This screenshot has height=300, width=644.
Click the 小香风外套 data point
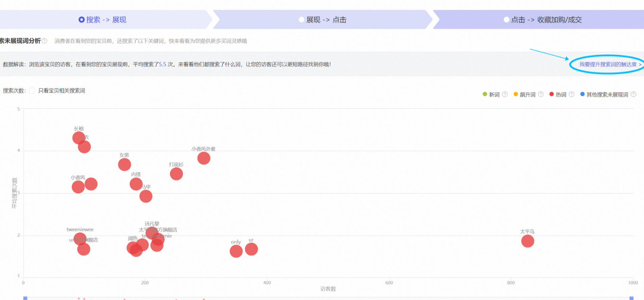pos(204,158)
